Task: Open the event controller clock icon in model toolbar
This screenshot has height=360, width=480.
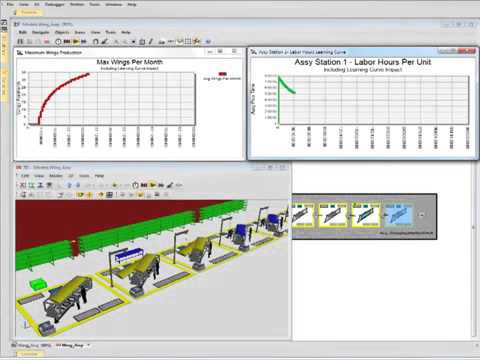Action: 58,41
